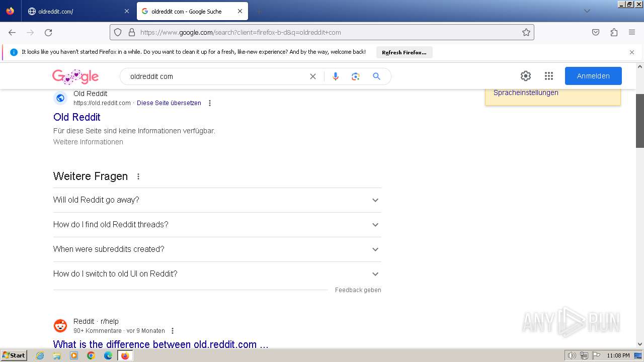Screen dimensions: 644x362
Task: Click the Google logo
Action: pos(75,76)
